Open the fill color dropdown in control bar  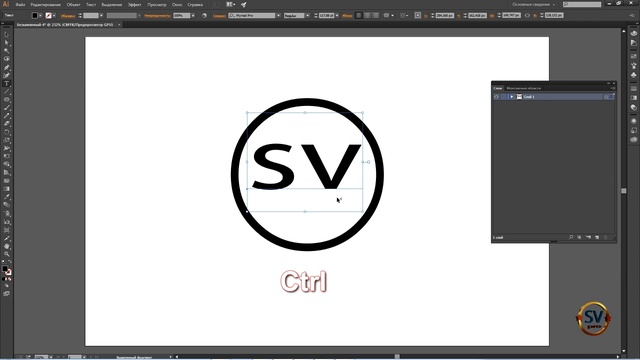(40, 16)
